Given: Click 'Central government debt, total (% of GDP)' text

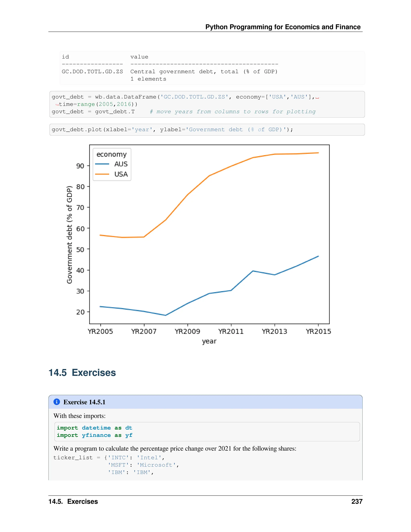Looking at the screenshot, I should 204,72.
